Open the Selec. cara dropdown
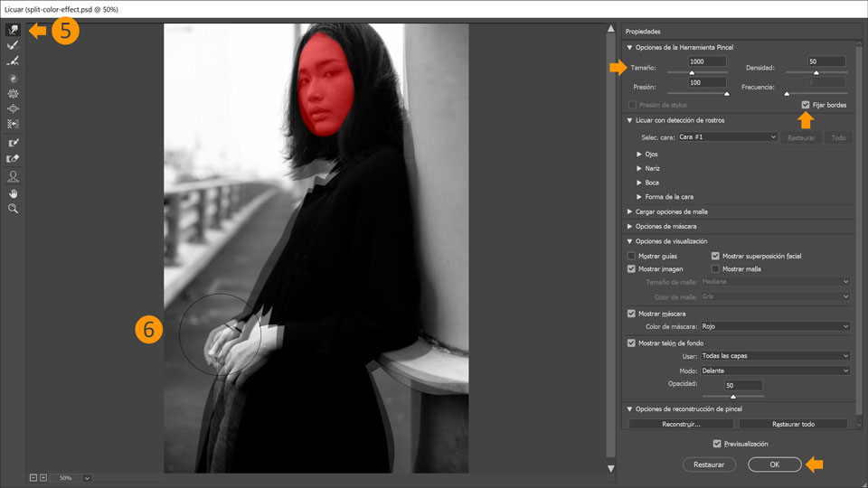Screen dimensions: 868x488 pyautogui.click(x=727, y=137)
